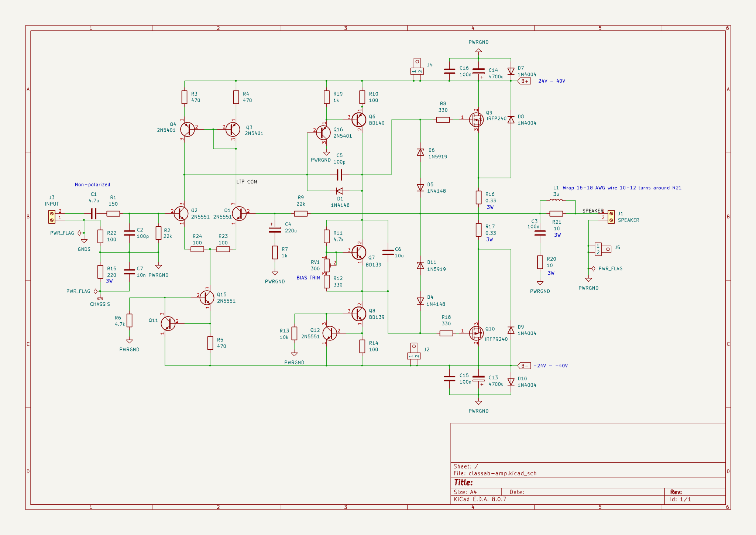This screenshot has width=756, height=535.
Task: Select the J3 INPUT connector symbol
Action: click(52, 217)
